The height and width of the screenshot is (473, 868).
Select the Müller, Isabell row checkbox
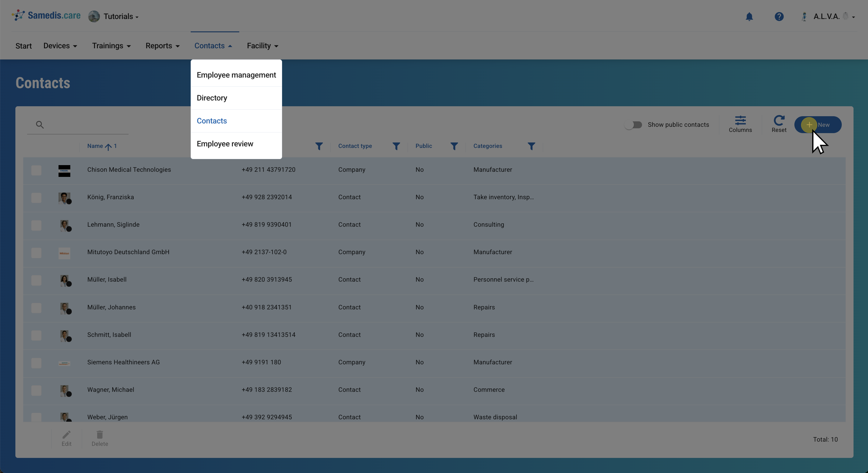coord(37,280)
